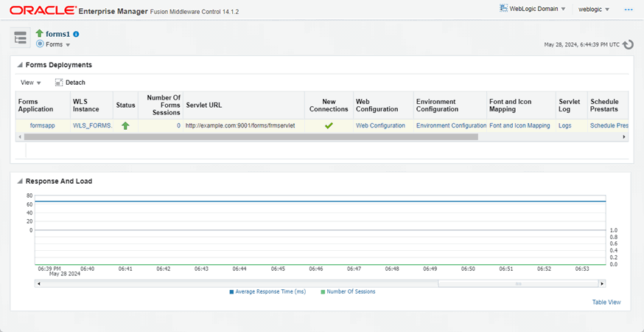
Task: Collapse the Response And Load section
Action: [x=20, y=181]
